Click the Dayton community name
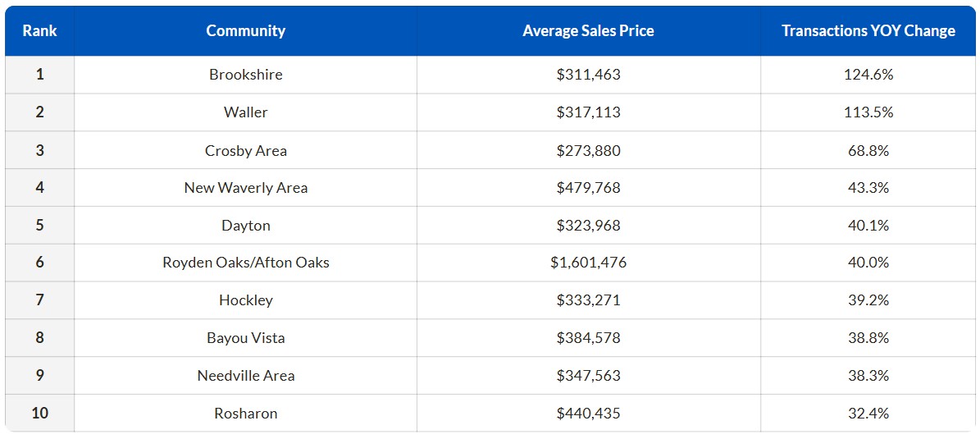Screen dimensions: 980x439 [245, 226]
